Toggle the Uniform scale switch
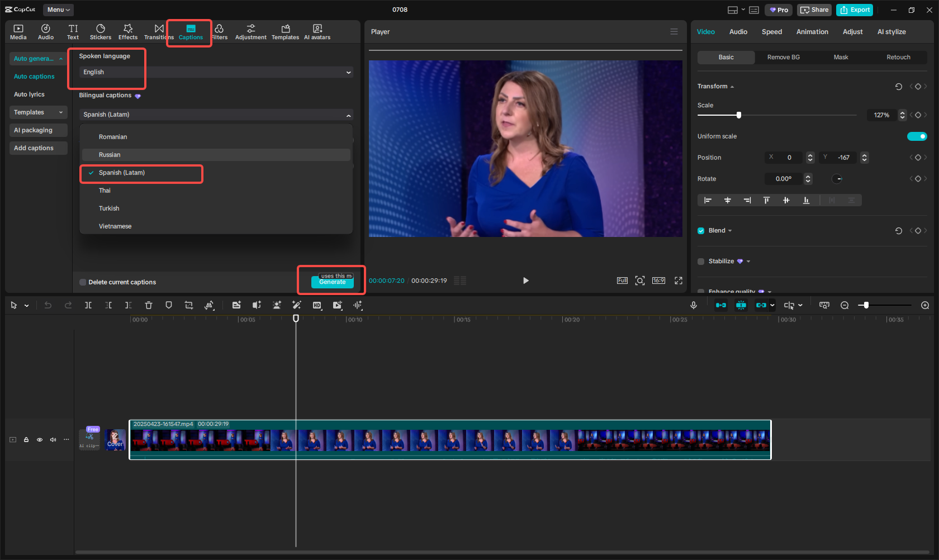939x560 pixels. (x=917, y=136)
